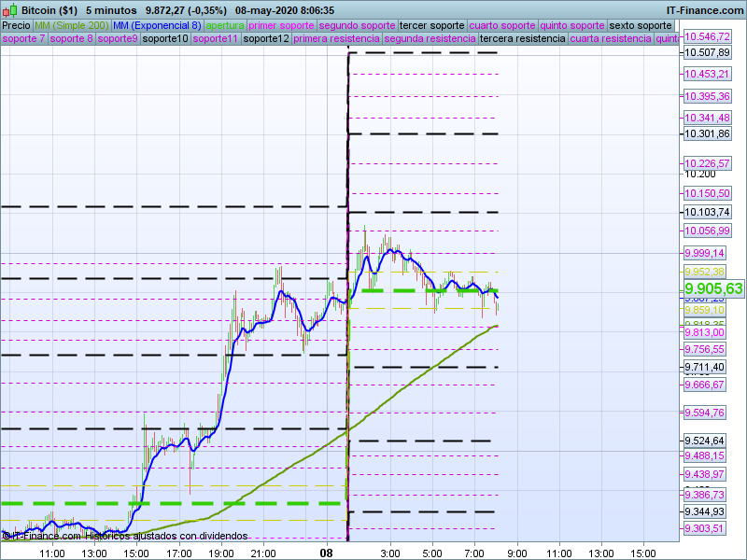Select the 'tercera resistencia' label
Screen dimensions: 747x560
click(x=521, y=39)
